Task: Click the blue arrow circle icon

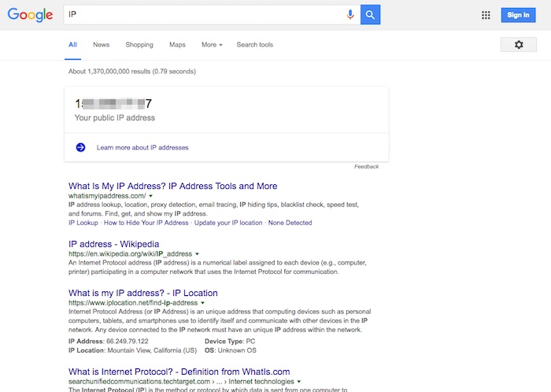Action: pyautogui.click(x=80, y=147)
